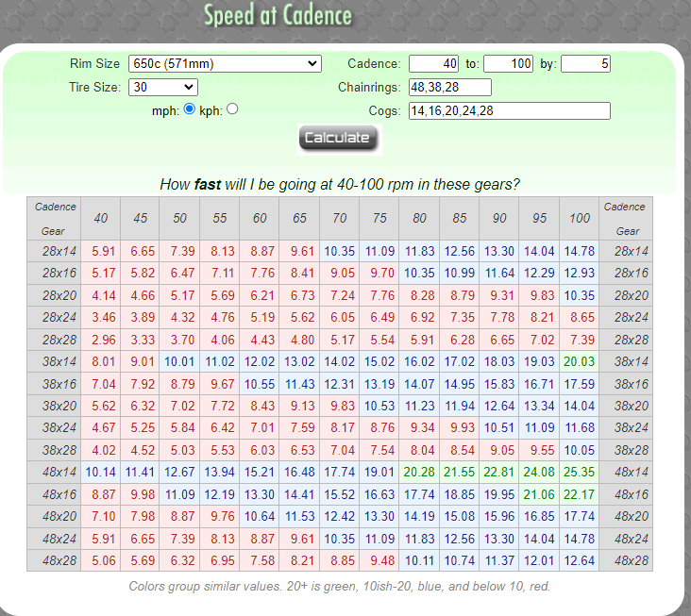Click the cell value 12.64 in row 48x28

click(x=579, y=560)
